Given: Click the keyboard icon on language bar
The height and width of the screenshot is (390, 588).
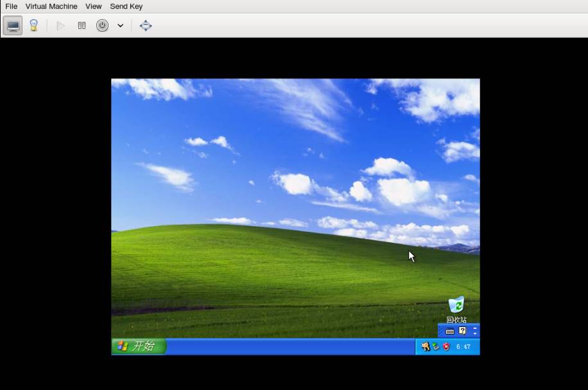Looking at the screenshot, I should click(x=450, y=332).
